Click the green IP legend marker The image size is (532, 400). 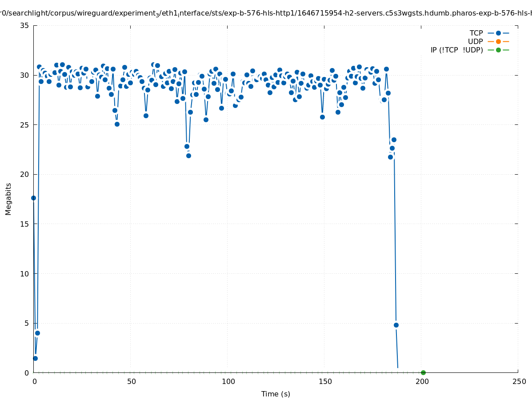(x=498, y=50)
